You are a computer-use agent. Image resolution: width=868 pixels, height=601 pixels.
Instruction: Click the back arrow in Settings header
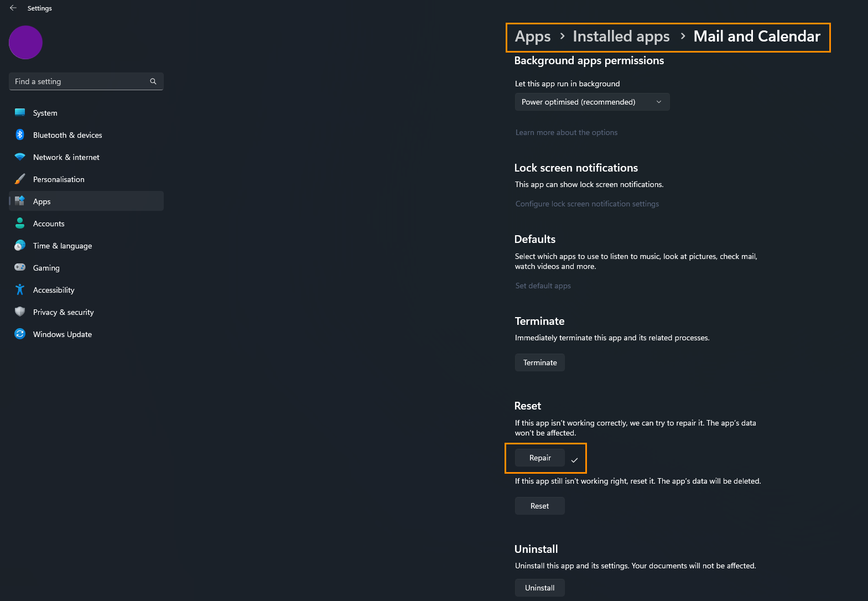tap(13, 8)
